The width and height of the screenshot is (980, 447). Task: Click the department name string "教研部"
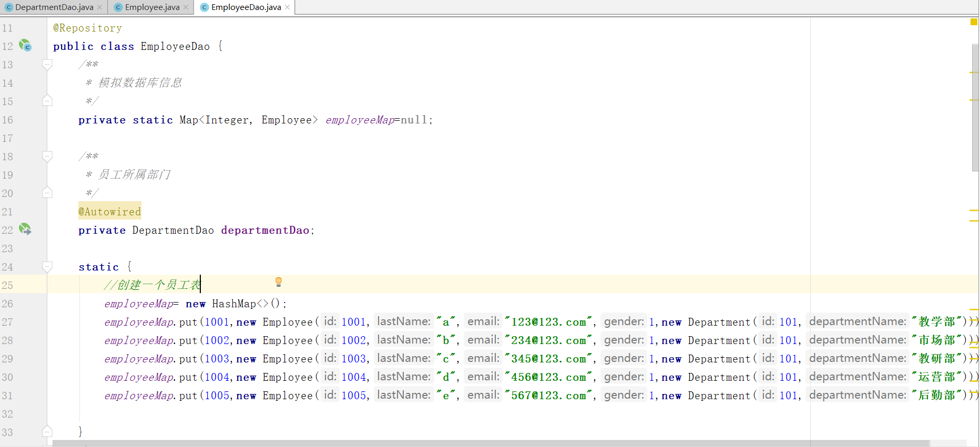(937, 358)
